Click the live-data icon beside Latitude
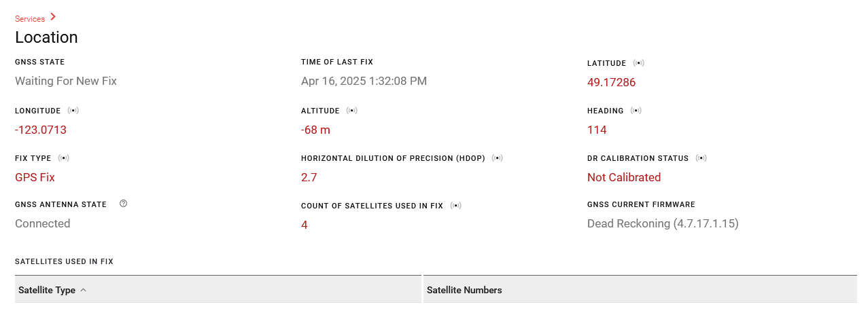 pos(638,63)
